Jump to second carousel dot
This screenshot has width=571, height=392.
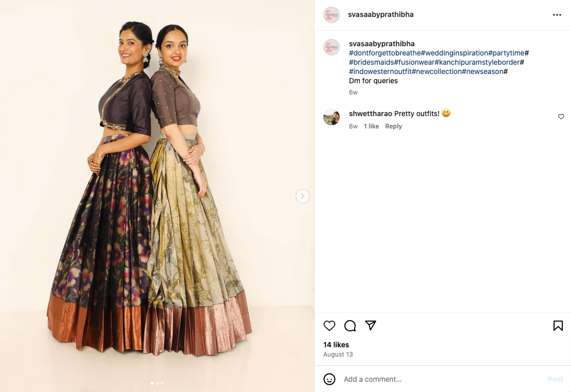157,383
